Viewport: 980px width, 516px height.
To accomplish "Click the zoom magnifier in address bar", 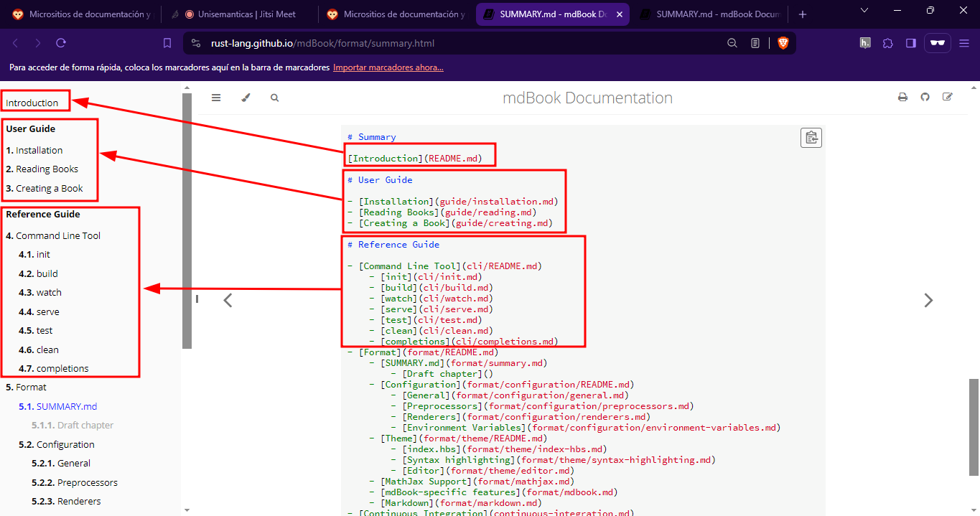I will (x=732, y=43).
